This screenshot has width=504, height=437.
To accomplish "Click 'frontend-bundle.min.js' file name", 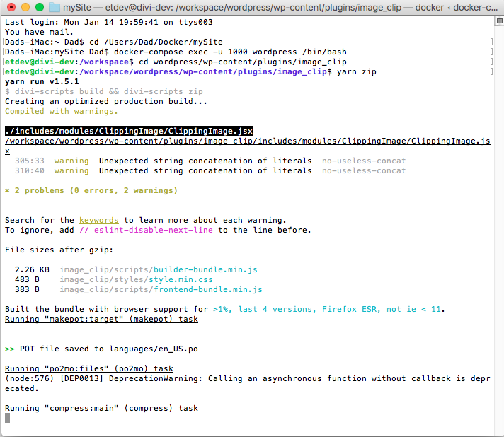I will click(208, 290).
